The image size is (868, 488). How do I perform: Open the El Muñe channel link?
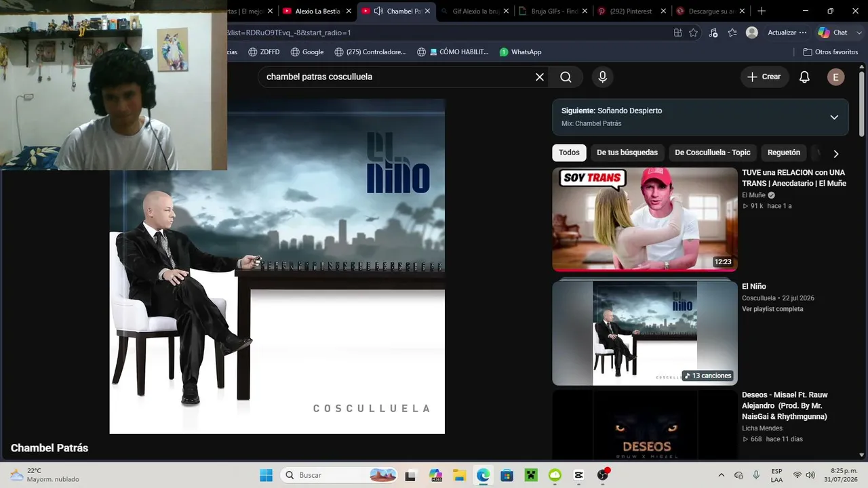[753, 195]
